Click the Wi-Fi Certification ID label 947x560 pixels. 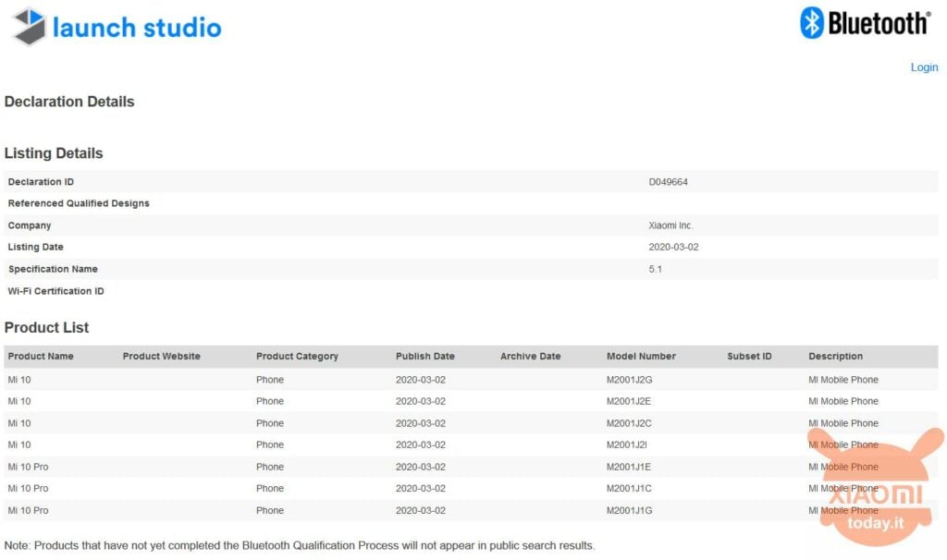click(55, 291)
